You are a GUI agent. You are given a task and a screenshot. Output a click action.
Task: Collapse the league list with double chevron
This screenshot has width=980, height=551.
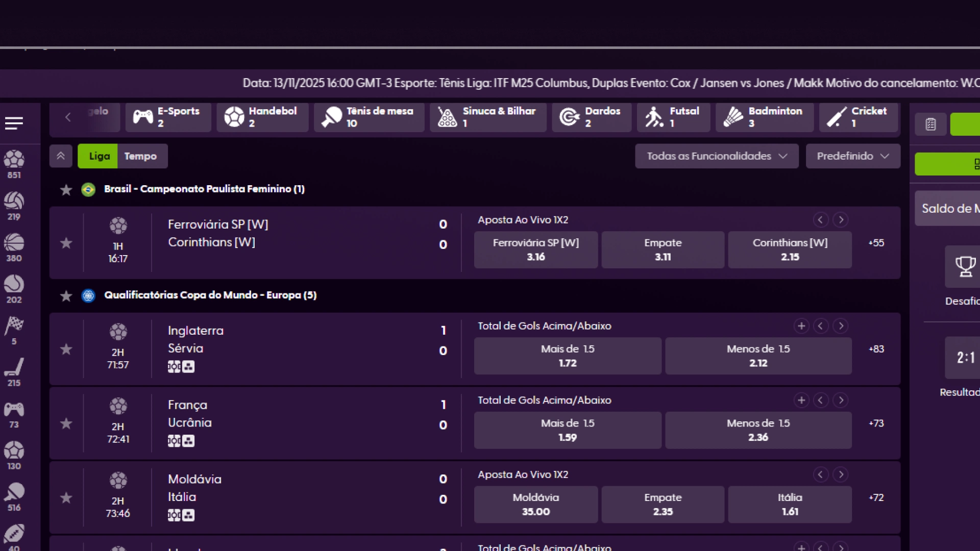(x=61, y=156)
